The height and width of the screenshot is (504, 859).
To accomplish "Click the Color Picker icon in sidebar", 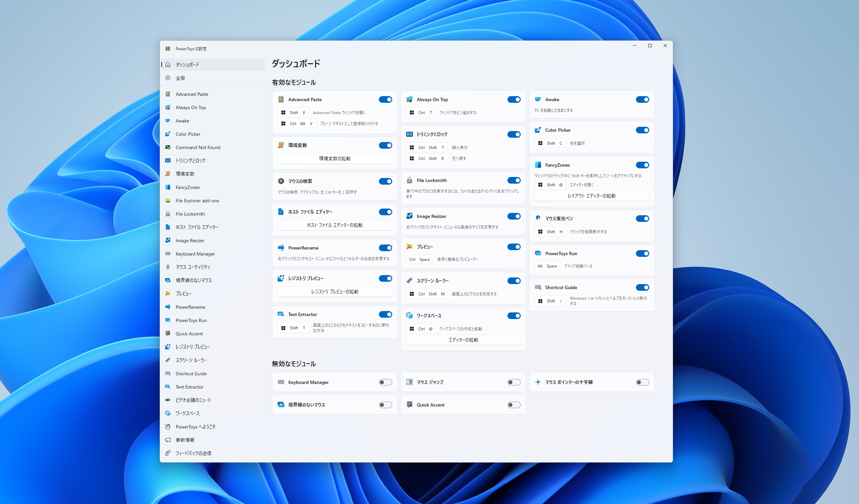I will 168,134.
